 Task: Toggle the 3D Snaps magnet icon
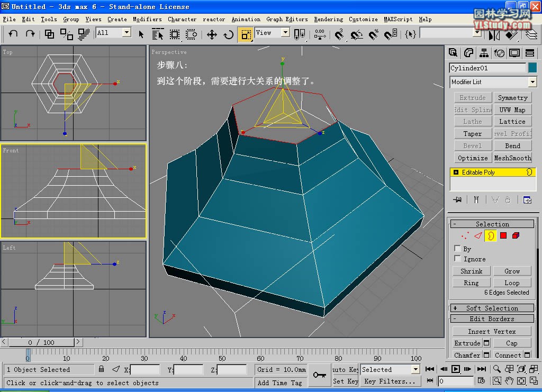tap(339, 34)
